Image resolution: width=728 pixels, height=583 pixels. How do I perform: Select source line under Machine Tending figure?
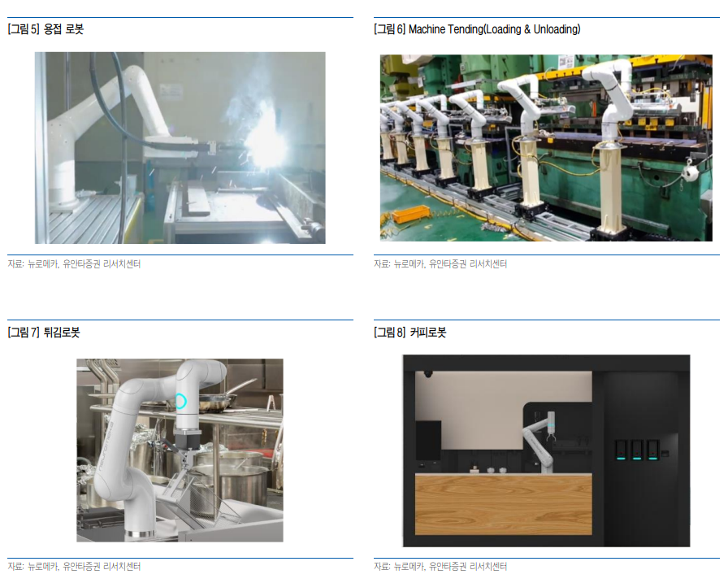[x=440, y=264]
